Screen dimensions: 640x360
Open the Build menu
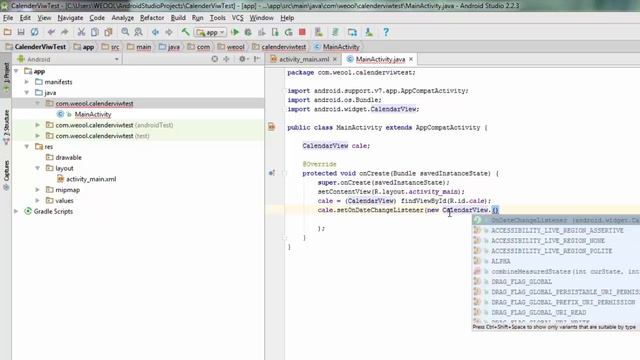click(x=178, y=18)
